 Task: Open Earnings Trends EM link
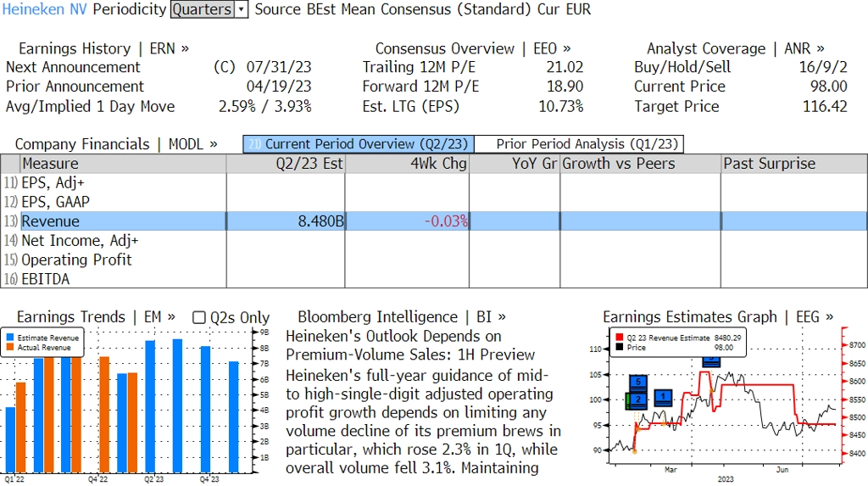point(96,317)
